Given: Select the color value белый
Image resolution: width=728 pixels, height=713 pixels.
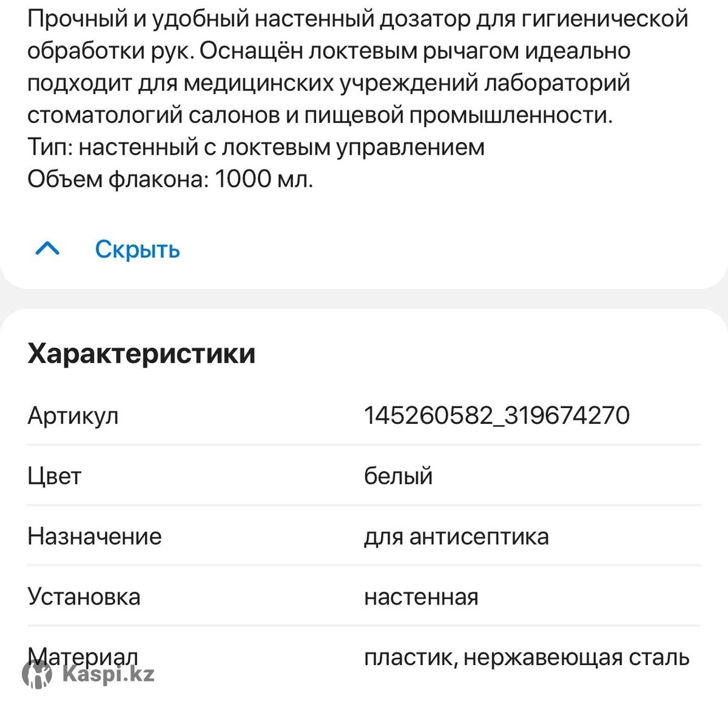Looking at the screenshot, I should pyautogui.click(x=398, y=476).
